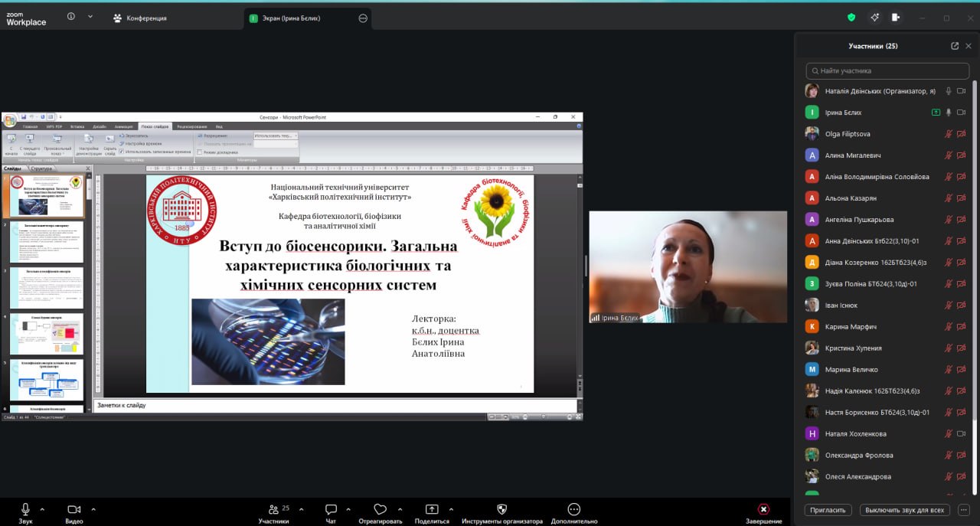Click Скрыть слайд icon in PowerPoint
This screenshot has width=980, height=526.
109,140
